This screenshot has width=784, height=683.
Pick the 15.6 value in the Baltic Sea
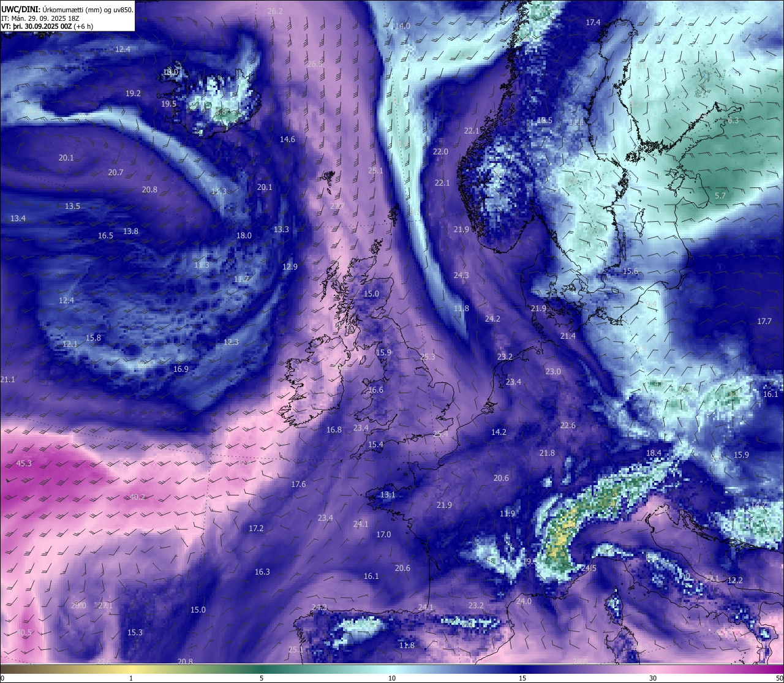(630, 271)
